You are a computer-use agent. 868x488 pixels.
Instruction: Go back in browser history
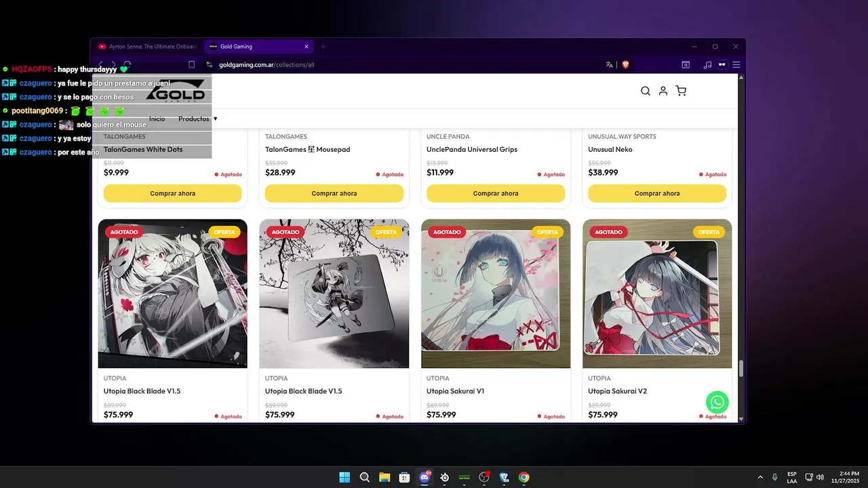[x=100, y=65]
